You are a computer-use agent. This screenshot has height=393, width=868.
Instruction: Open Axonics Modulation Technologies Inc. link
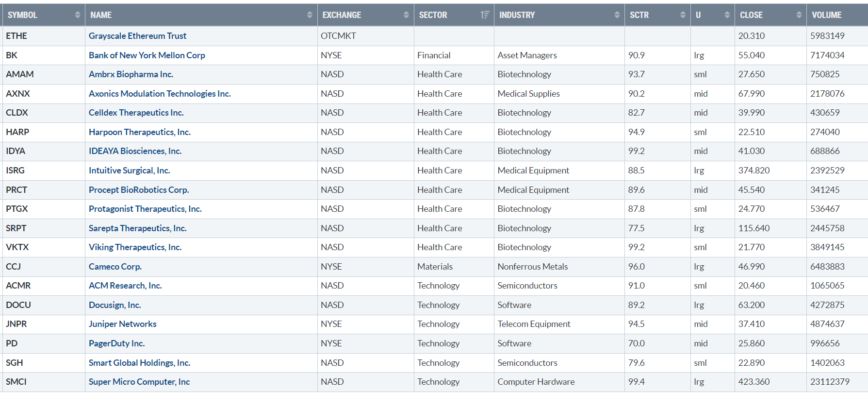pos(160,94)
